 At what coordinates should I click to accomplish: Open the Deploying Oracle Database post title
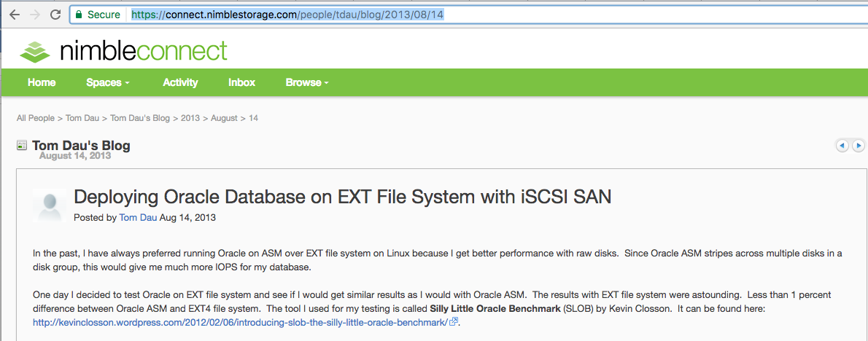point(342,197)
